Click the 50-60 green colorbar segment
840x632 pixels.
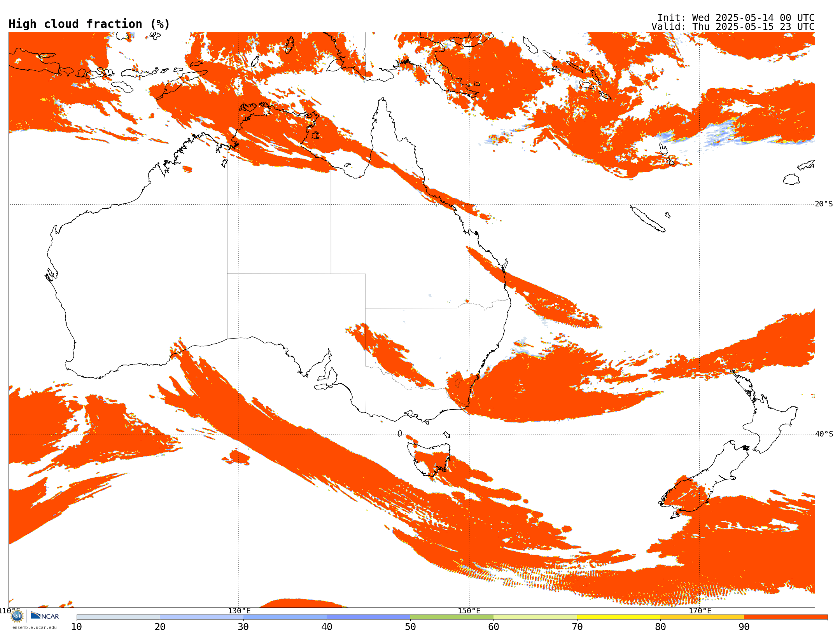(x=452, y=617)
